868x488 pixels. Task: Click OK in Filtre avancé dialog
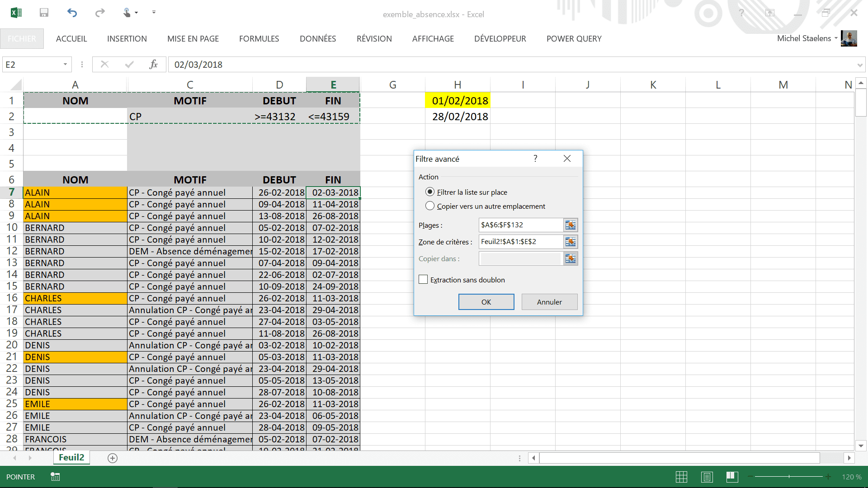pos(486,302)
